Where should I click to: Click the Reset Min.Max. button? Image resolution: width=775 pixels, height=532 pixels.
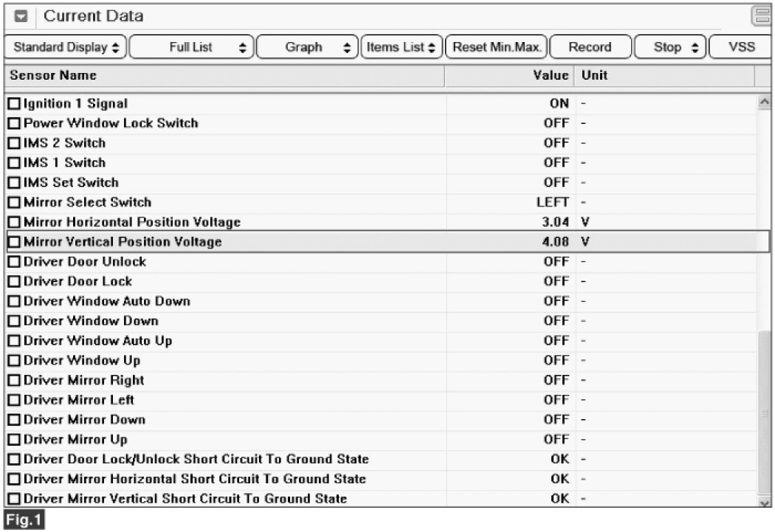pos(497,47)
